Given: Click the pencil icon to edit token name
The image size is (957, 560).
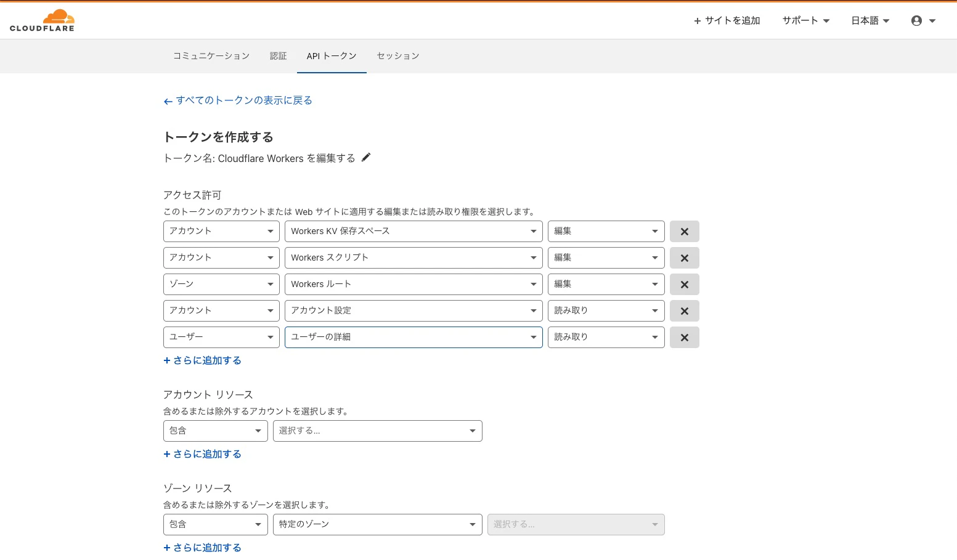Looking at the screenshot, I should tap(366, 158).
